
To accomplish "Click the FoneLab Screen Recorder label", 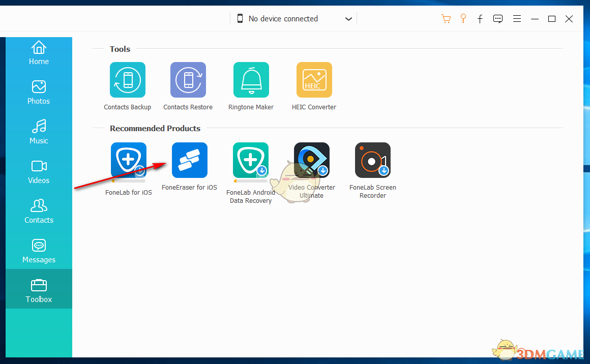I will point(373,191).
